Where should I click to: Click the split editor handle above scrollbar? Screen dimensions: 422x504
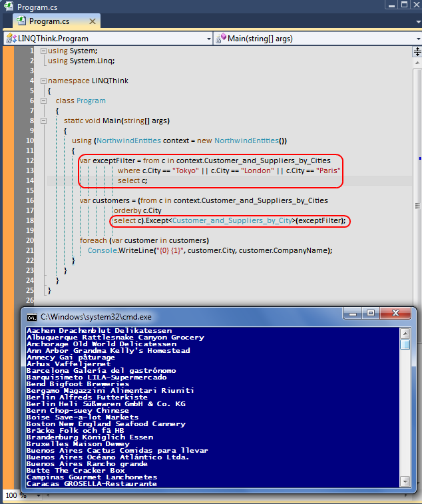point(417,50)
